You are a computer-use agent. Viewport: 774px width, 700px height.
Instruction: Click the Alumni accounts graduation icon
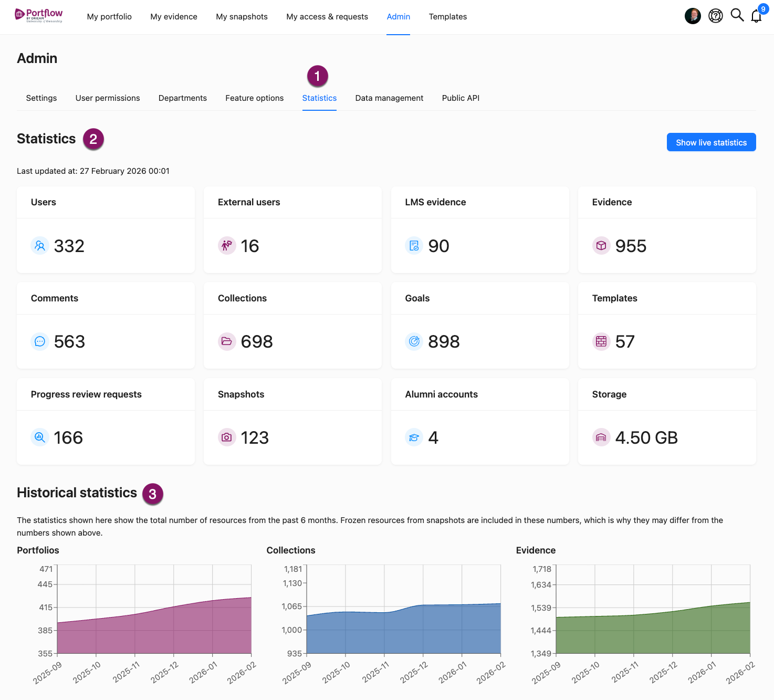pyautogui.click(x=414, y=437)
